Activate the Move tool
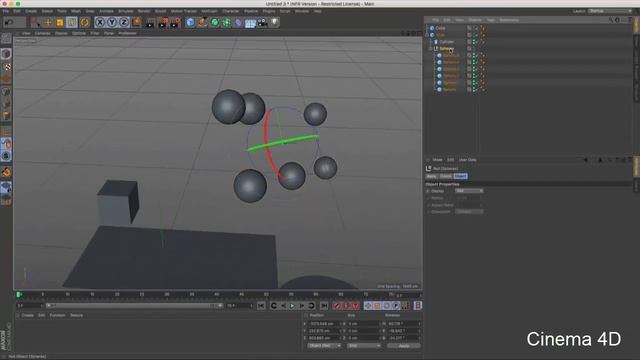640x360 pixels. coord(48,22)
